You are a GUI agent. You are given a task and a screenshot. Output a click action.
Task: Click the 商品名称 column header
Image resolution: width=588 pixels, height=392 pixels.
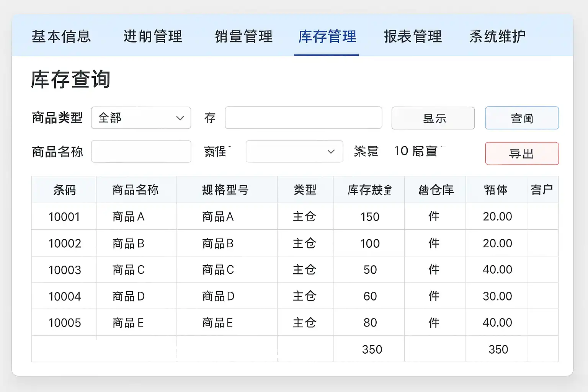pyautogui.click(x=136, y=190)
